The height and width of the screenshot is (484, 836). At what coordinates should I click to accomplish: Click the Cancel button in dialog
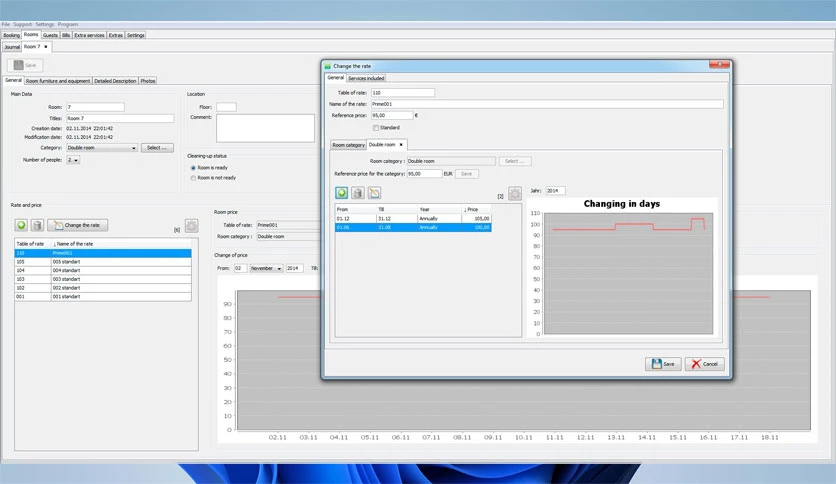click(704, 364)
